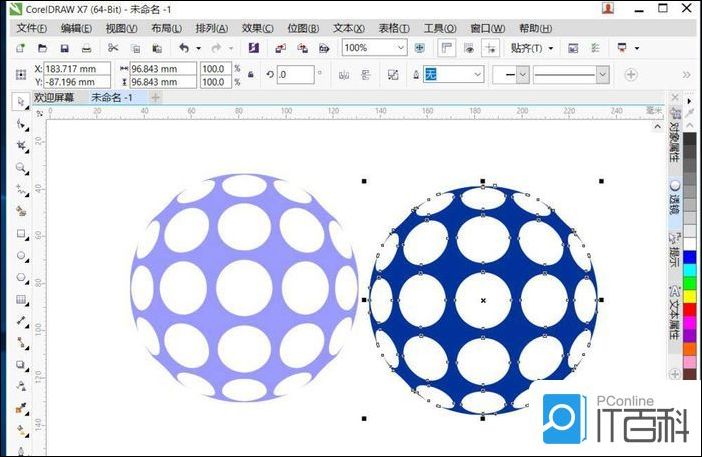Select the Crop tool
Viewport: 702px width, 457px height.
[x=21, y=145]
